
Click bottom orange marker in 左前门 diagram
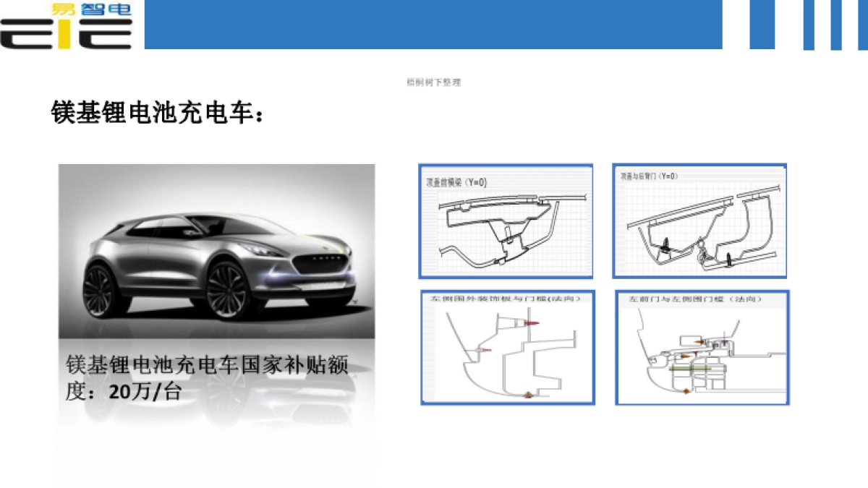[x=686, y=391]
